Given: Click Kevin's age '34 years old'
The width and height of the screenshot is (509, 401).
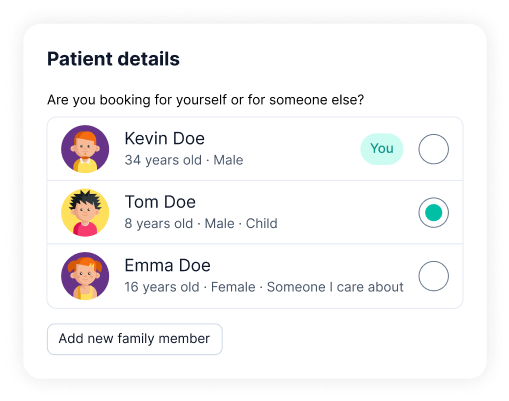Looking at the screenshot, I should click(163, 160).
